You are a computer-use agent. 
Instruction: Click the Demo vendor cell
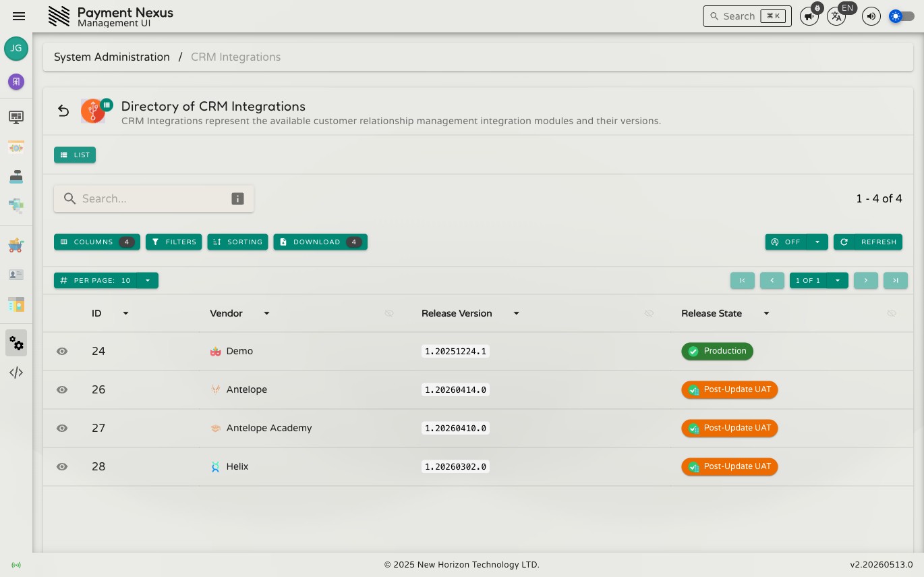click(231, 351)
